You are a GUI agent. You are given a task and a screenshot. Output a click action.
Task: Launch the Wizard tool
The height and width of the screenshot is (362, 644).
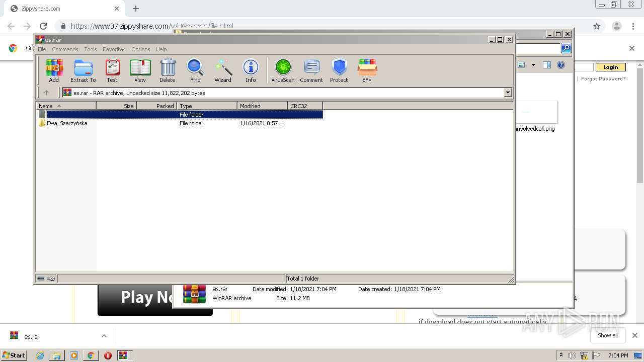point(223,70)
